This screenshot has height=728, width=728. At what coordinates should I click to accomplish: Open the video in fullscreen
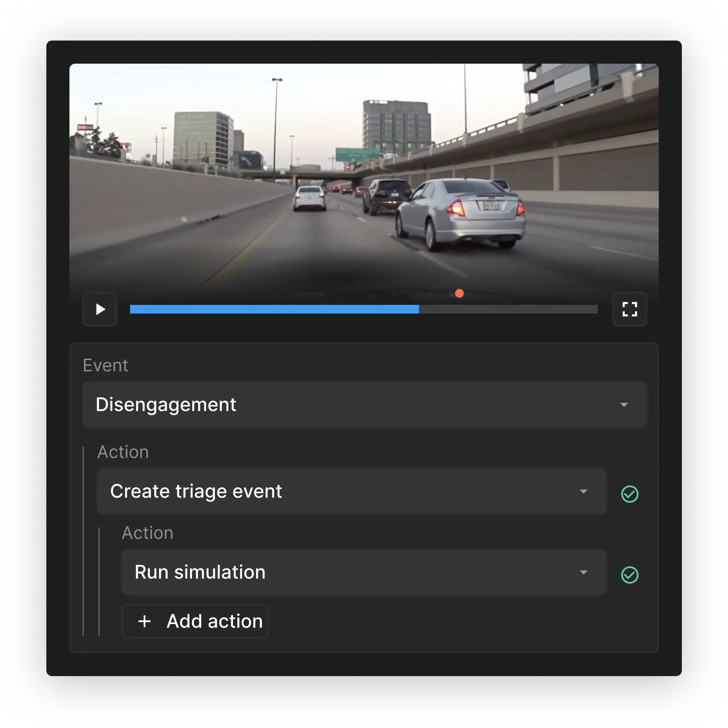click(x=630, y=309)
